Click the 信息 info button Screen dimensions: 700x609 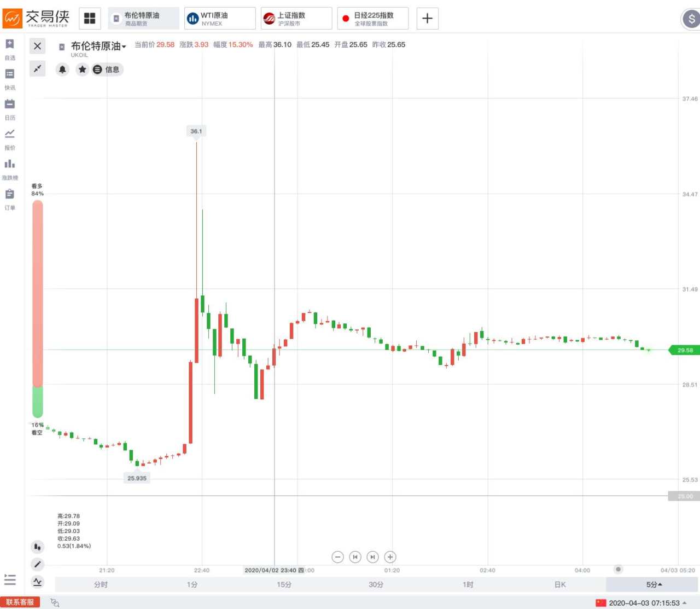tap(107, 69)
